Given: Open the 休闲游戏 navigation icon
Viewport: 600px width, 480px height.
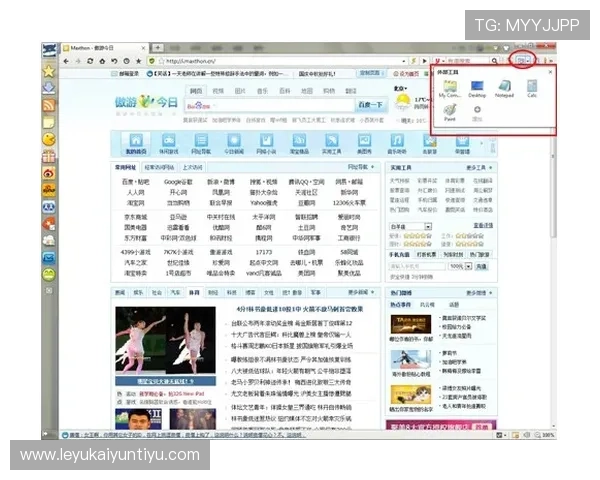Looking at the screenshot, I should tap(169, 144).
